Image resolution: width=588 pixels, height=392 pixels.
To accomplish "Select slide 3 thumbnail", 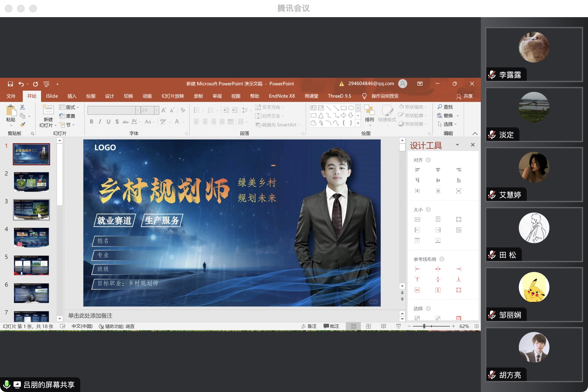I will pos(32,210).
